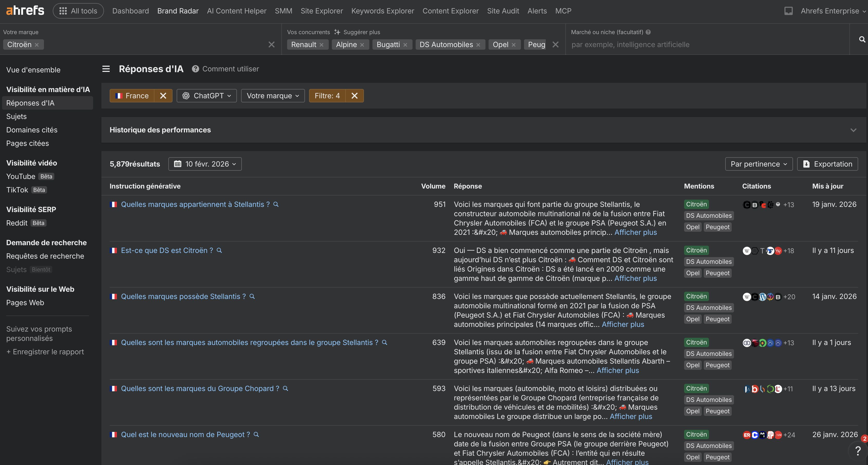Open the All tools grid menu
This screenshot has width=868, height=465.
(x=78, y=10)
